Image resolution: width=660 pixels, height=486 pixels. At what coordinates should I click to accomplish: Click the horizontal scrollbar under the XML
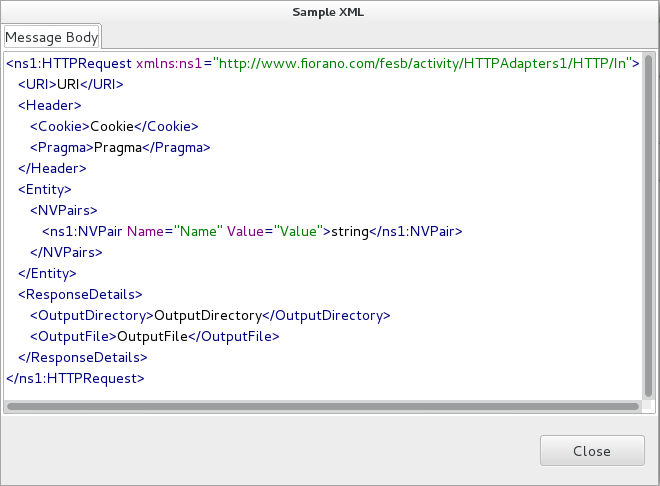click(322, 407)
